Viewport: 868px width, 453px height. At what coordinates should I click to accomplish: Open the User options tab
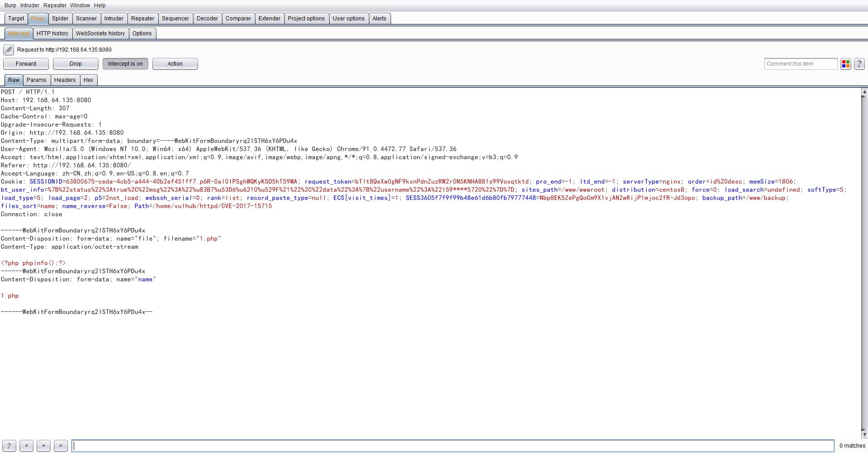[349, 19]
